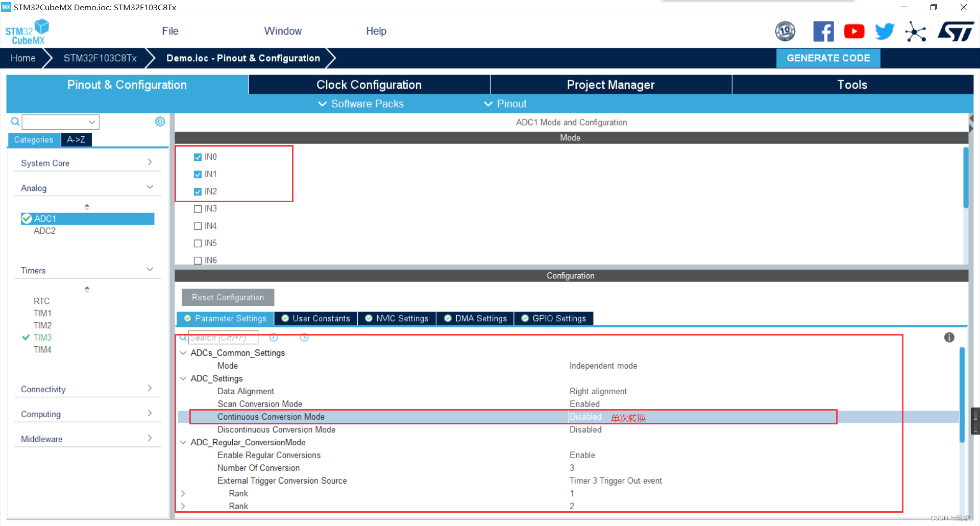Click the search magnifier in category panel
The height and width of the screenshot is (526, 980).
[x=15, y=122]
